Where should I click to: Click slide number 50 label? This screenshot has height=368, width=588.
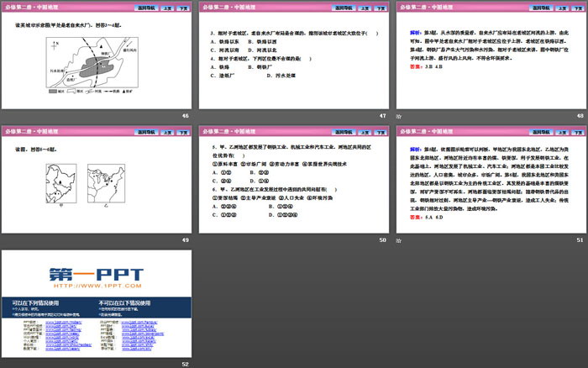(382, 240)
